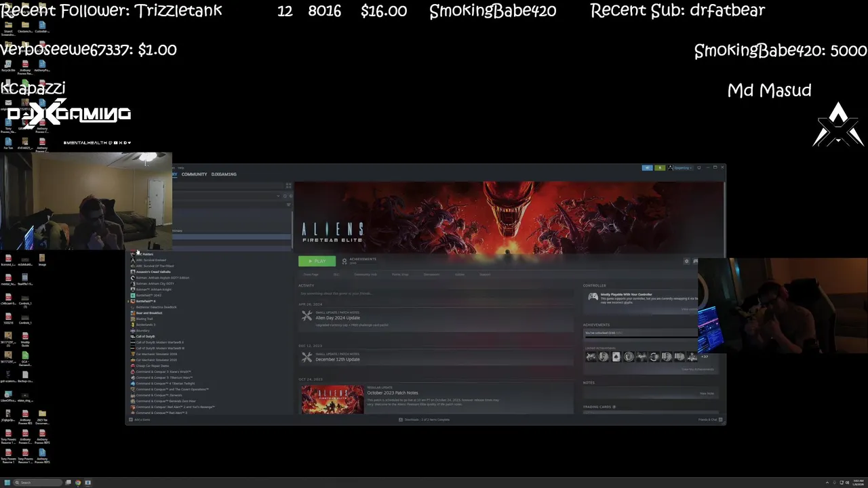Click the blue announcements button in title bar

coord(648,167)
